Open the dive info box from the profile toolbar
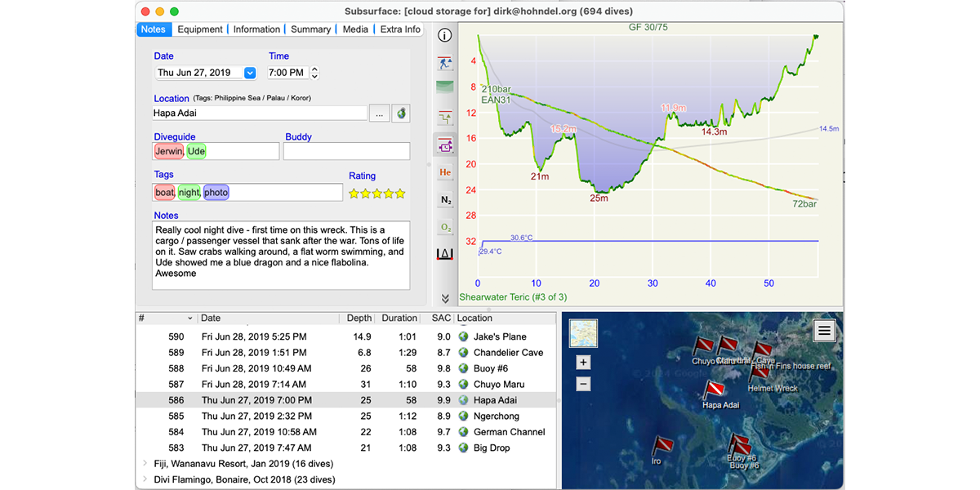Viewport: 980px width, 490px height. click(445, 35)
